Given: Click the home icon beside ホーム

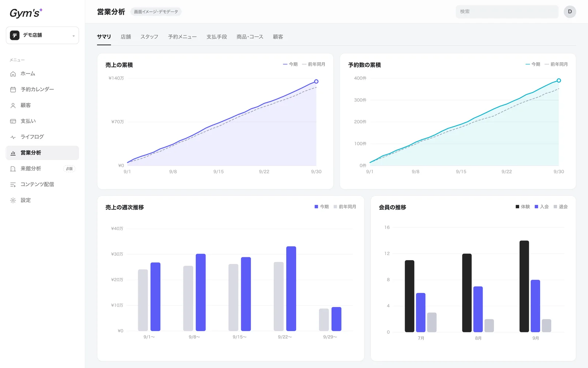Looking at the screenshot, I should pos(13,74).
